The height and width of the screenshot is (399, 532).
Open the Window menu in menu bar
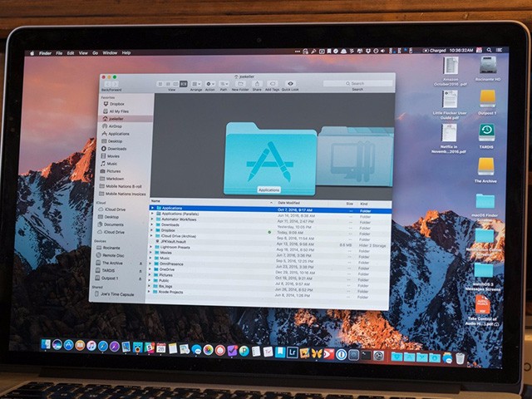110,52
